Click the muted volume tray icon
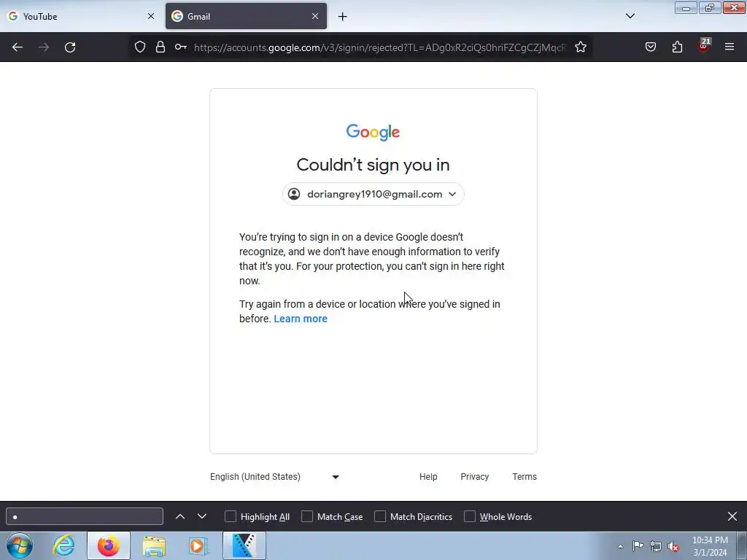This screenshot has height=560, width=747. pos(673,546)
